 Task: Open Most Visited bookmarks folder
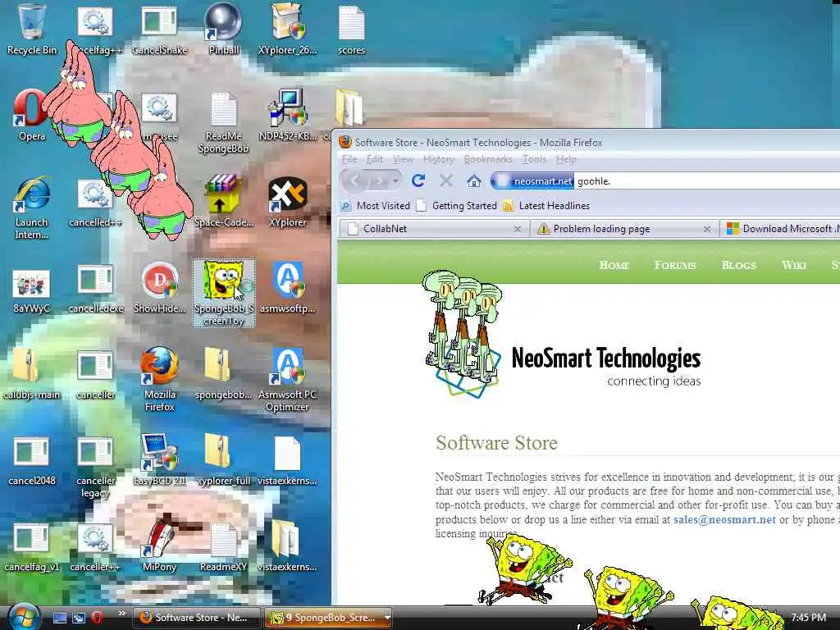[x=376, y=206]
